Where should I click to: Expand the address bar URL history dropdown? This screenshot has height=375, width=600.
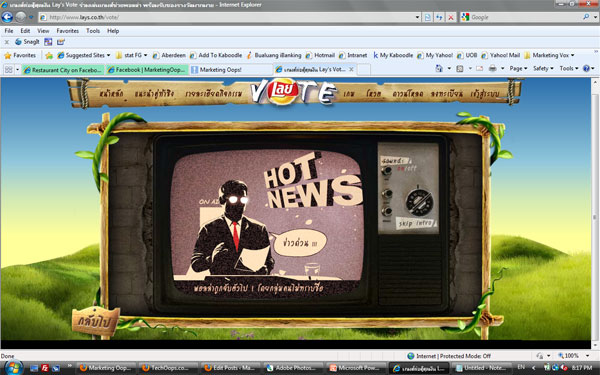click(417, 17)
